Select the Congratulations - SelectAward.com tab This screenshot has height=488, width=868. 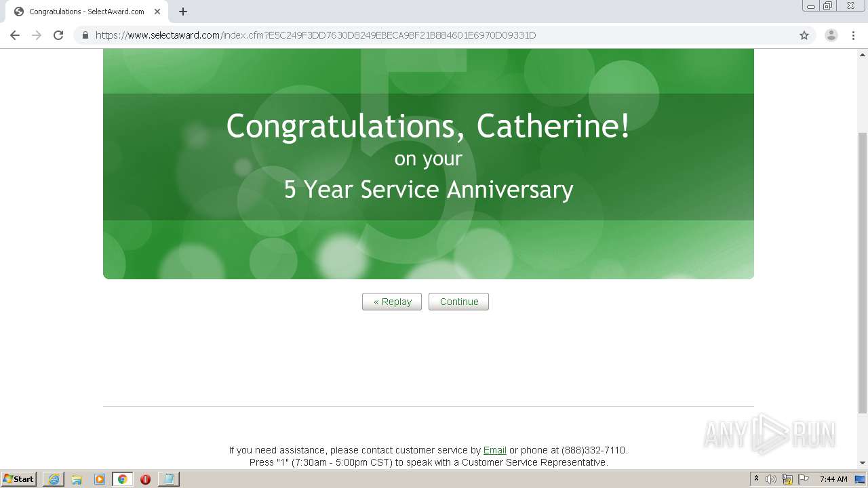point(86,12)
